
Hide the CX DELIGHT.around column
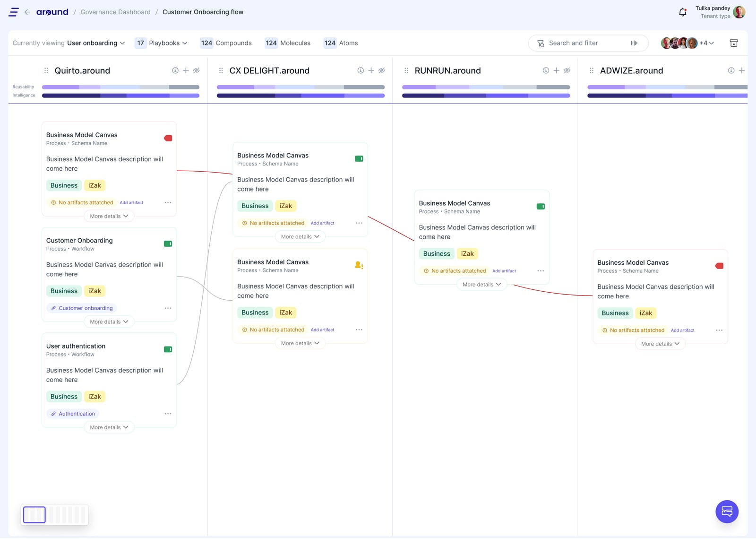pos(382,70)
